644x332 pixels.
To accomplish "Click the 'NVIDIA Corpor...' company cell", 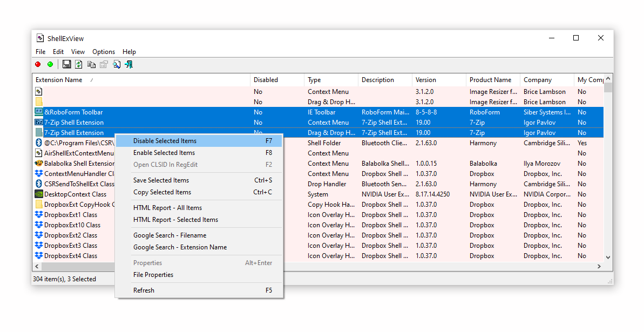I will pos(547,194).
